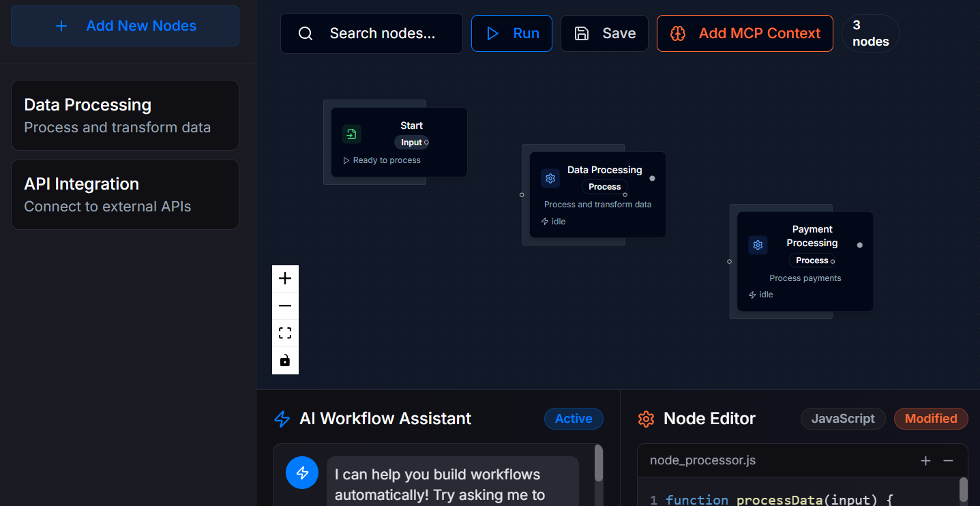
Task: Select the Data Processing sidebar card
Action: click(x=125, y=115)
